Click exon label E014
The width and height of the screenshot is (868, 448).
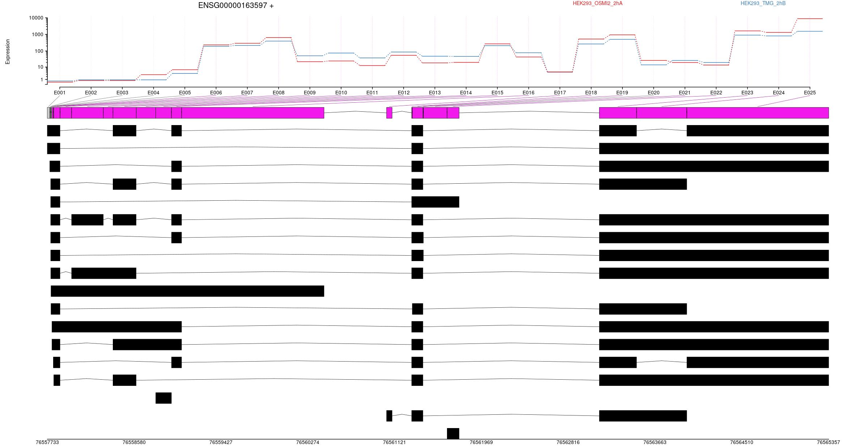[x=466, y=93]
